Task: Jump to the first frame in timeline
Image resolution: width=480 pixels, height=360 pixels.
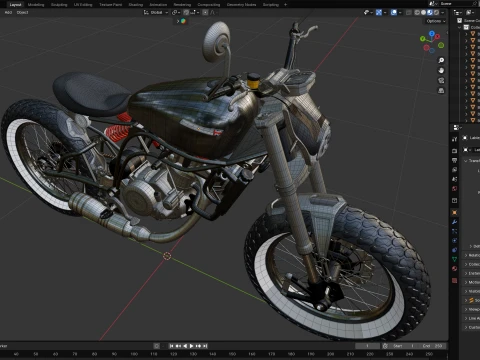Action: 172,346
